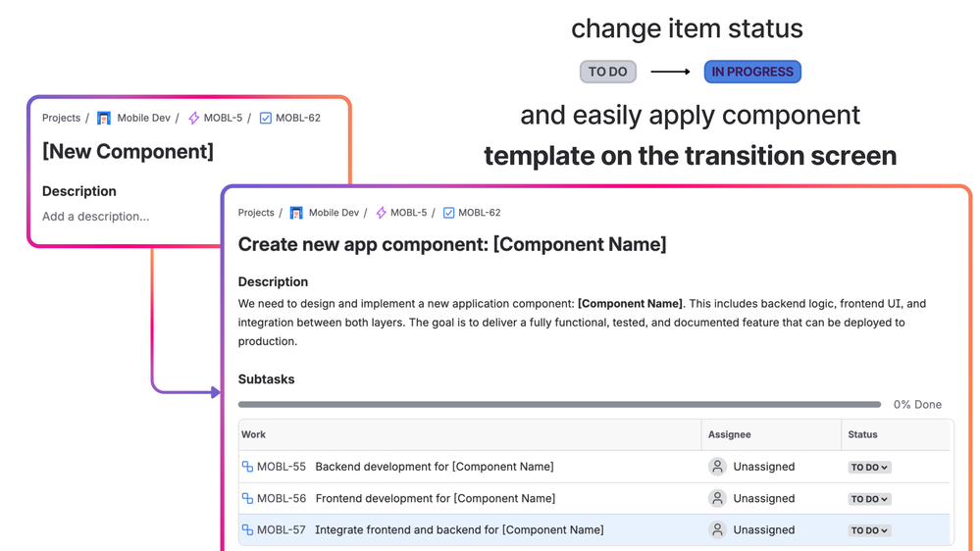Click the MOBL-62 task icon above [New Component]
The height and width of the screenshot is (551, 980).
tap(265, 118)
